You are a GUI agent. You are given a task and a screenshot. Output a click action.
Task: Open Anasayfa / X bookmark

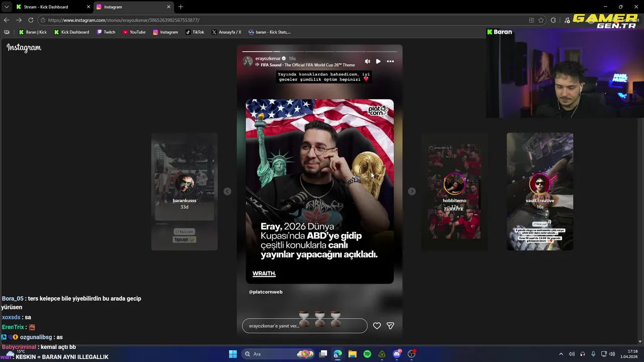point(226,32)
